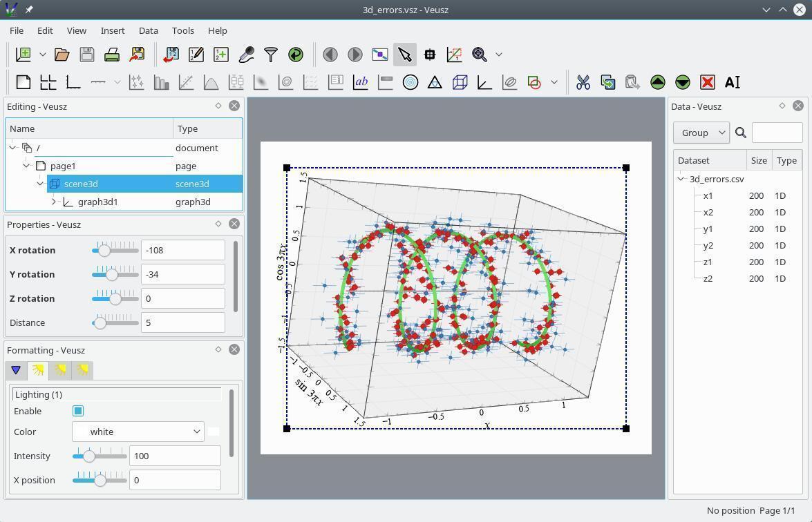The height and width of the screenshot is (522, 812).
Task: Open the Tools menu
Action: (183, 30)
